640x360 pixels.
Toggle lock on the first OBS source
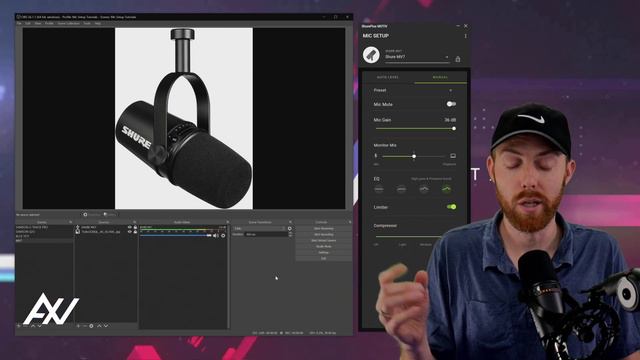(135, 227)
